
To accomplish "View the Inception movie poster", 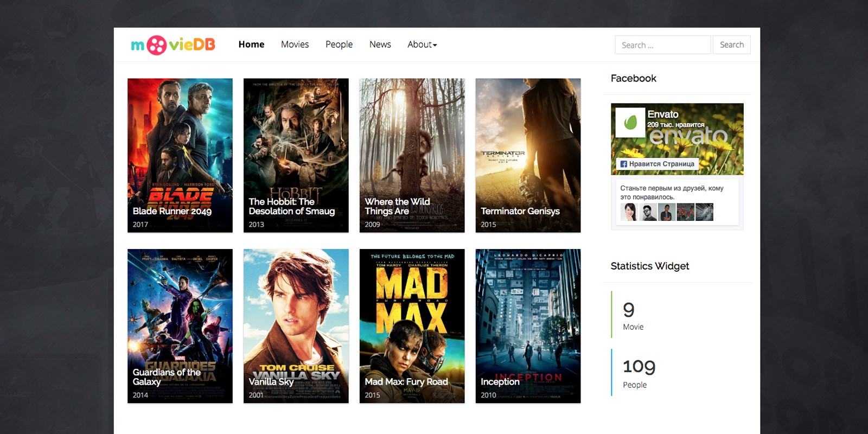I will point(528,325).
